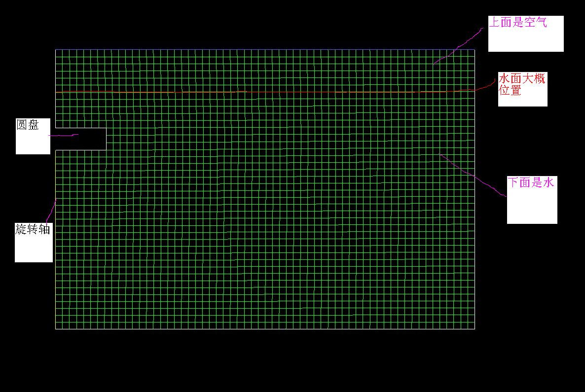Click the magenta pointer line inside the disc
Viewport: 585px width, 392px height.
[x=64, y=135]
